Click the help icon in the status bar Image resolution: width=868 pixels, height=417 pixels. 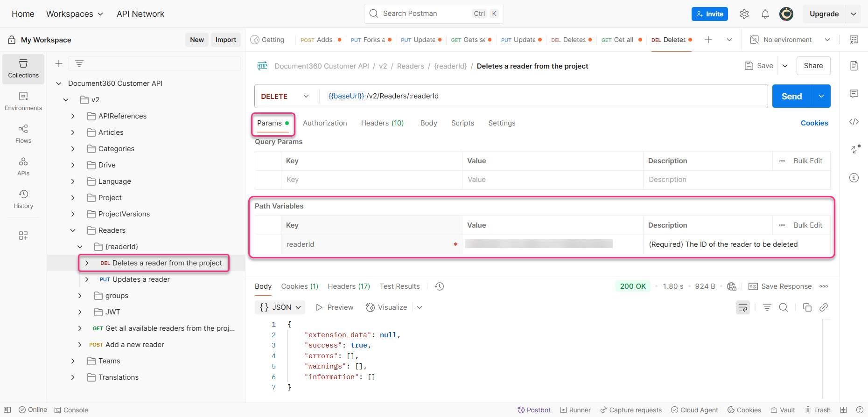860,410
